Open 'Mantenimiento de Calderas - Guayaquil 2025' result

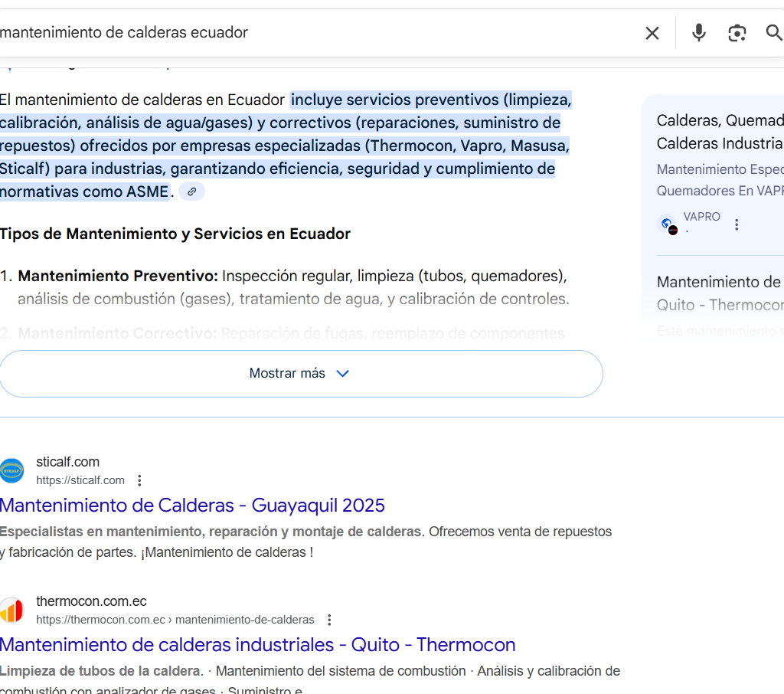(x=192, y=506)
